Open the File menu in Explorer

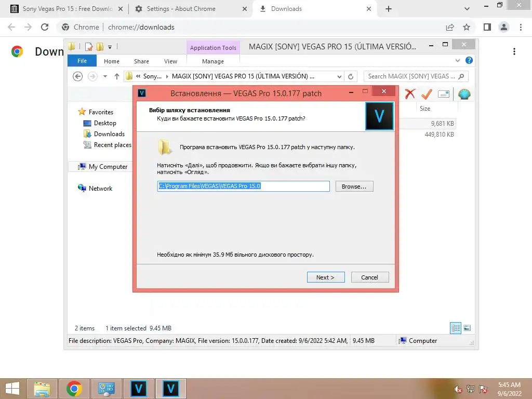click(x=82, y=61)
